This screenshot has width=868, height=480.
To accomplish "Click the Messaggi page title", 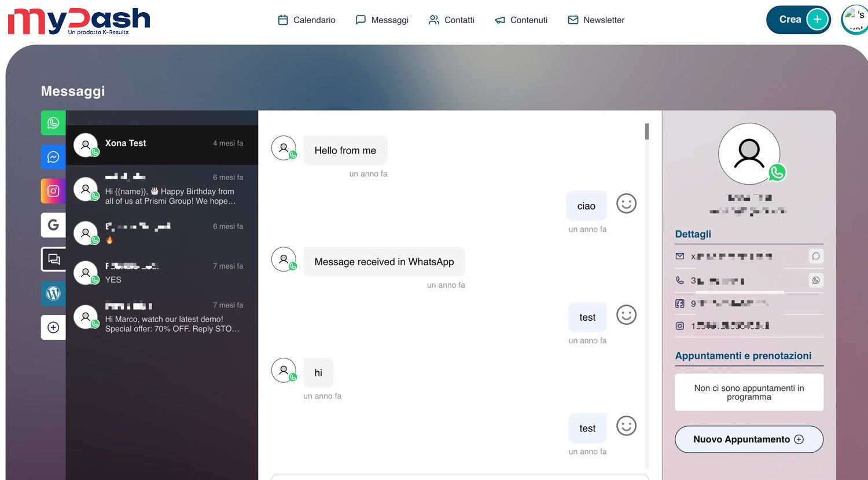I will click(x=73, y=91).
